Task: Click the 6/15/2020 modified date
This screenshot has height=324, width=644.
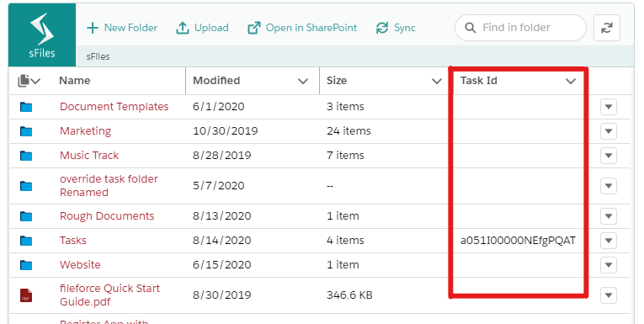Action: point(221,264)
